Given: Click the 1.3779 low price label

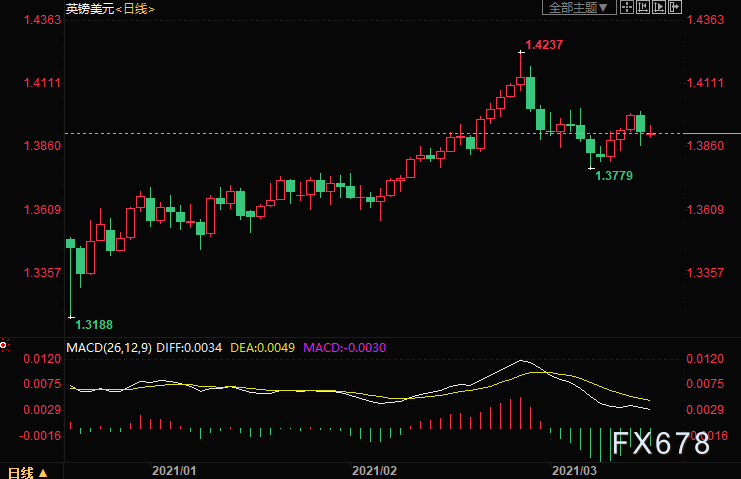Looking at the screenshot, I should click(613, 176).
